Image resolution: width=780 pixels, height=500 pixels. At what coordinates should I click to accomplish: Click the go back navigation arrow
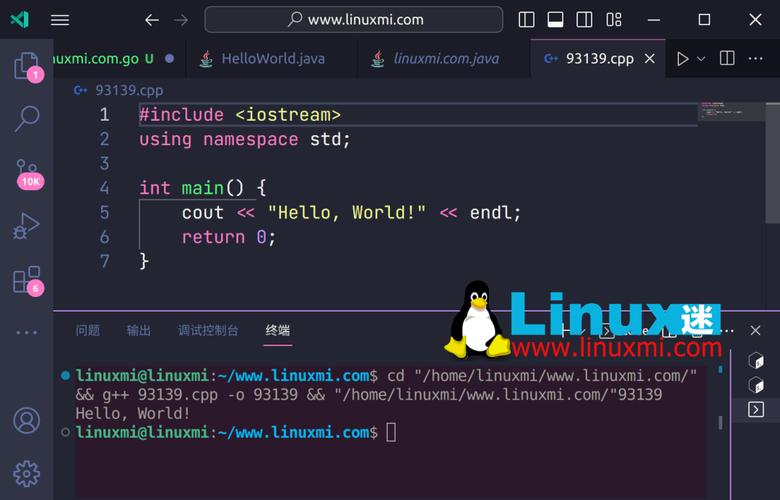(152, 20)
